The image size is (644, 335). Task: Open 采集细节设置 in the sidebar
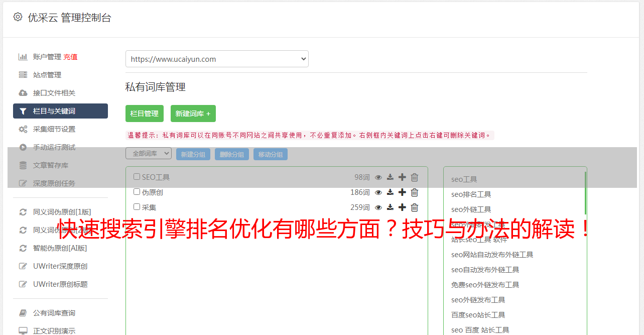pos(54,129)
